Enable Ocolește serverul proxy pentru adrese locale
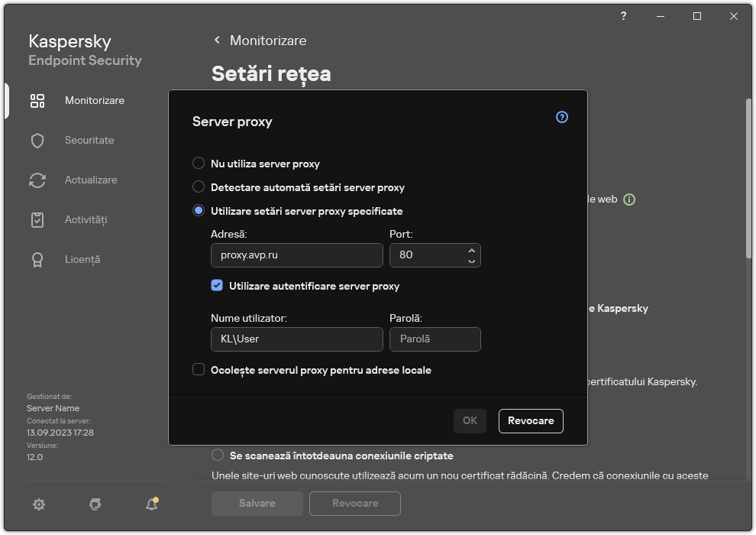The width and height of the screenshot is (756, 535). [199, 370]
